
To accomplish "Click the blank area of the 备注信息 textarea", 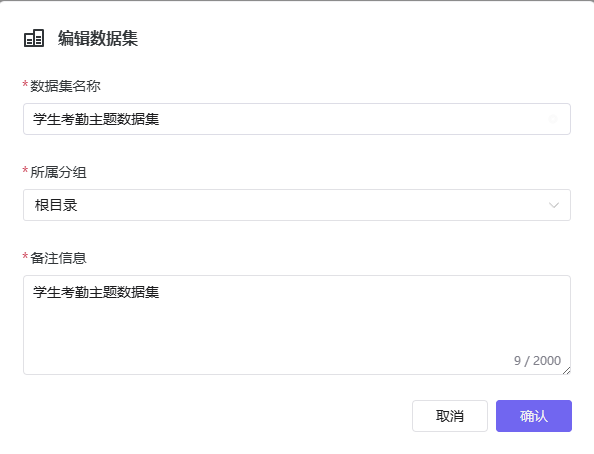I will [297, 330].
